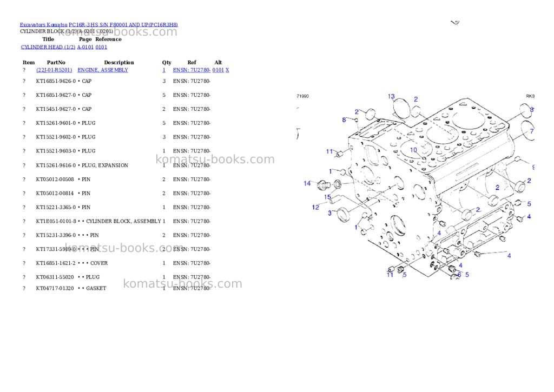The image size is (554, 392).
Task: Open the Excavators Komatsu breadcrumb link
Action: tap(43, 25)
